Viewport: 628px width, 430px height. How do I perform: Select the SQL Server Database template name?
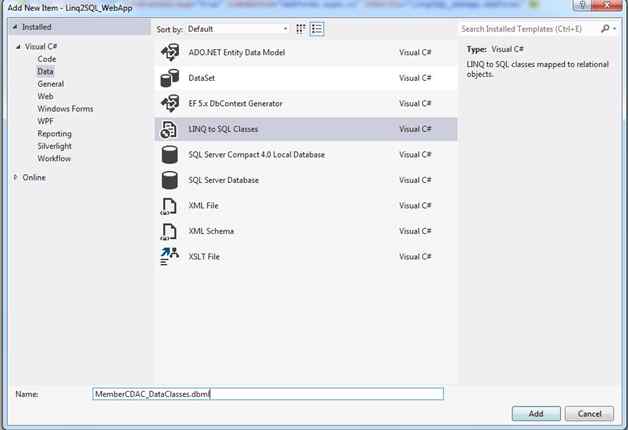click(223, 180)
